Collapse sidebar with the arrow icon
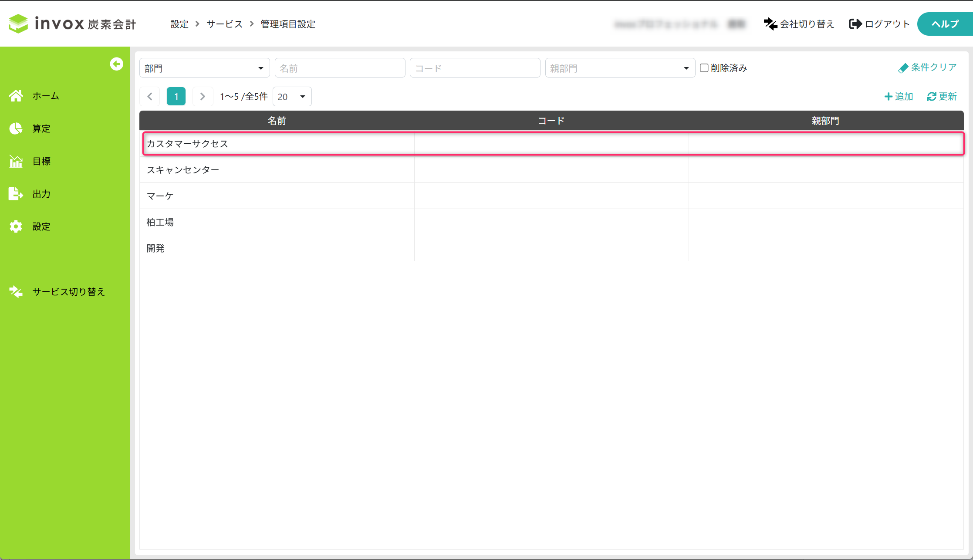 click(x=116, y=64)
